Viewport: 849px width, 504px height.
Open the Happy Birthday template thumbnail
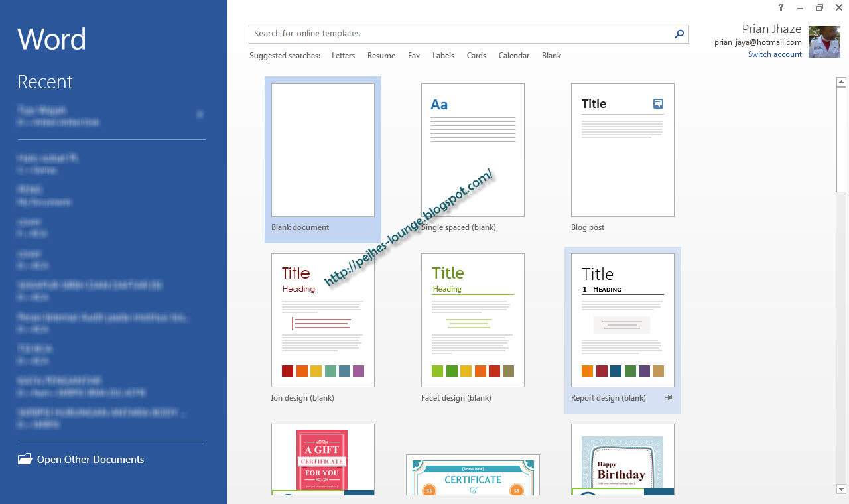coord(623,460)
